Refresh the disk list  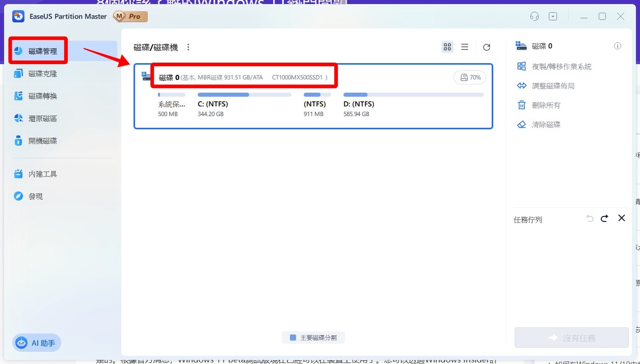(487, 47)
